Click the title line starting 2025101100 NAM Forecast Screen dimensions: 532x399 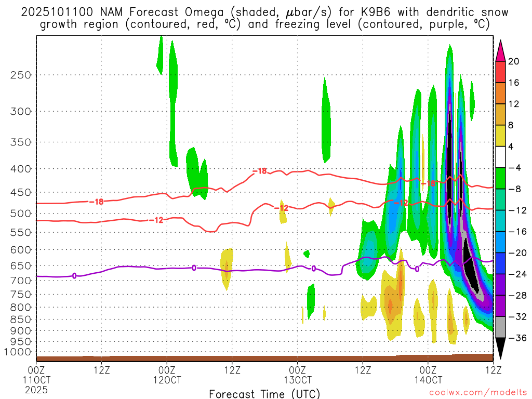tap(264, 12)
